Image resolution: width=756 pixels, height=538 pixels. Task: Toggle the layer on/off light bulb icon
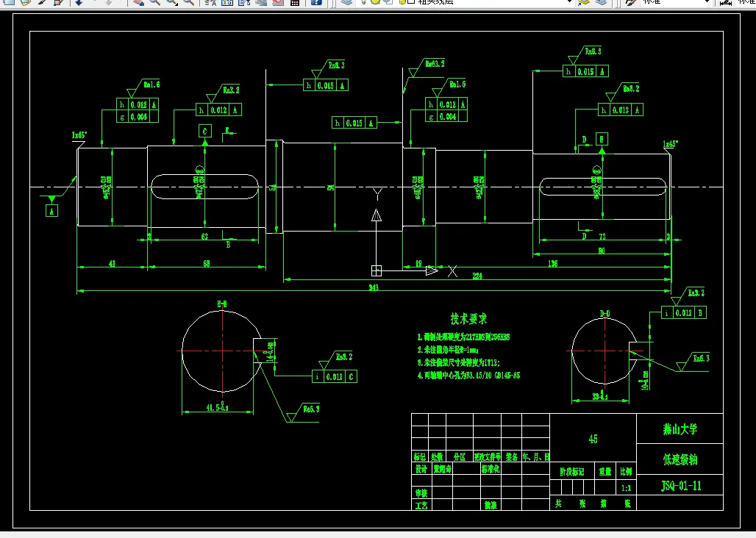(365, 2)
